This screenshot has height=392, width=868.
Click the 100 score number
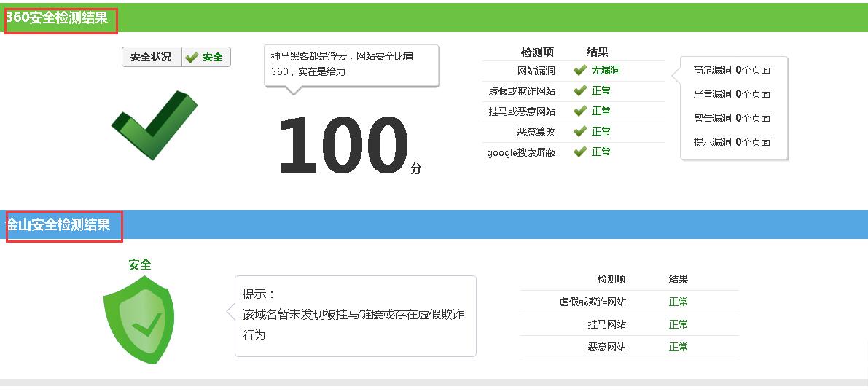(x=343, y=145)
